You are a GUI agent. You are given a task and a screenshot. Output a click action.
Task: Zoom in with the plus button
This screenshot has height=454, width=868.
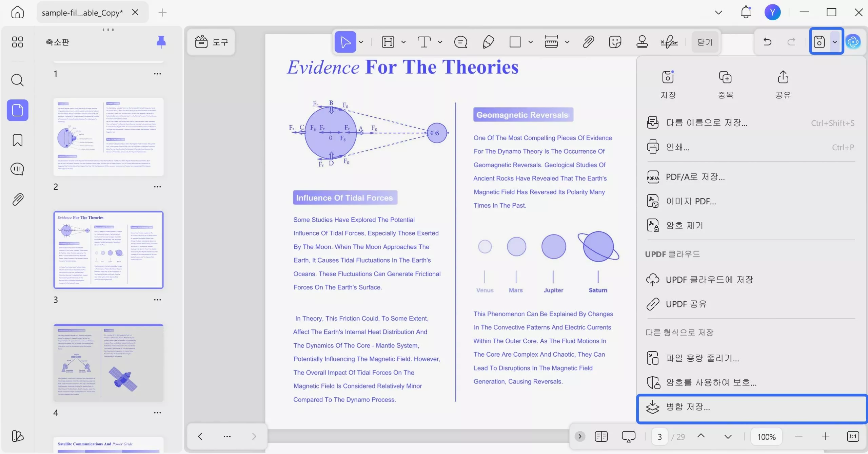click(826, 436)
